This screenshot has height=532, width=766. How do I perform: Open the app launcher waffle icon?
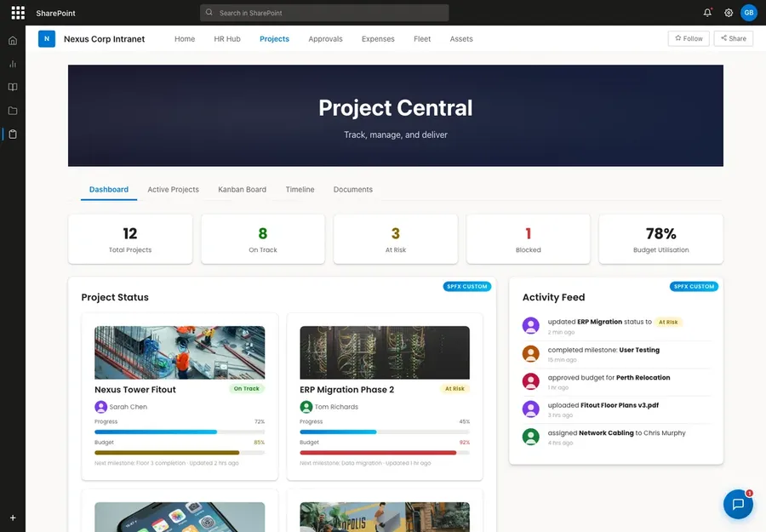click(18, 13)
